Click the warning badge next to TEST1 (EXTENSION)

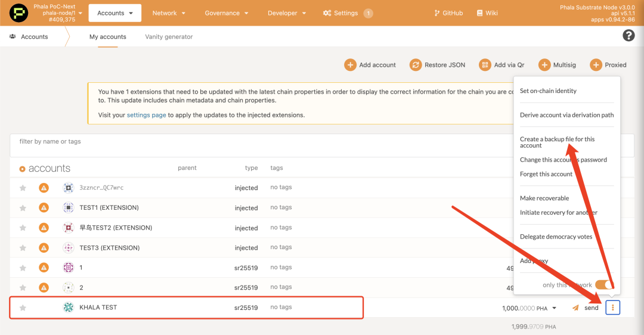pos(44,207)
